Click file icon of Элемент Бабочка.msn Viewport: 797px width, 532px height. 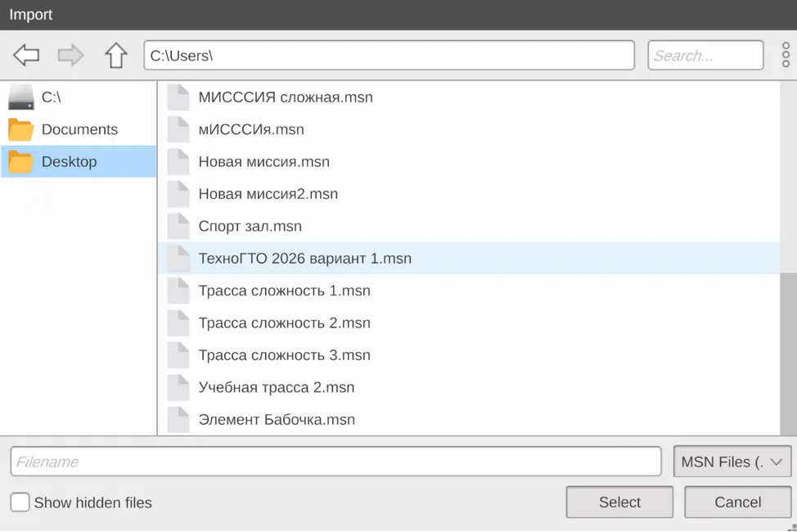coord(178,420)
